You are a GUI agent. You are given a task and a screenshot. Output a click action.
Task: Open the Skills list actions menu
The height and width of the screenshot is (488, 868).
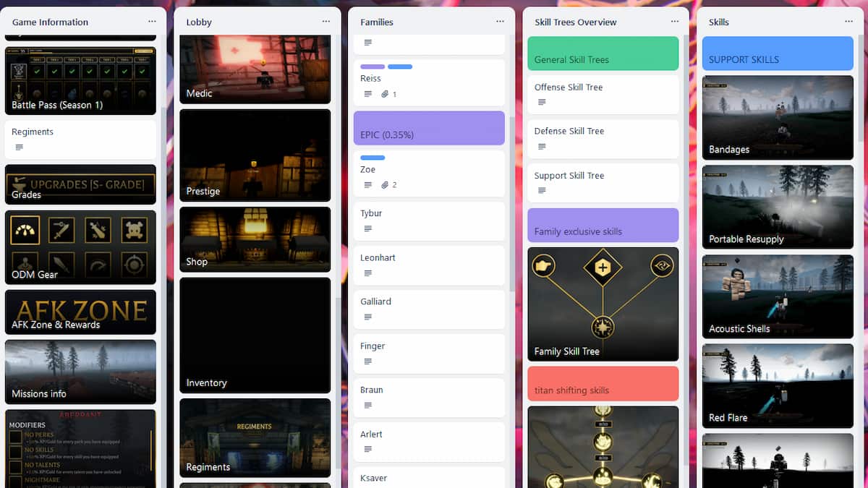[848, 22]
